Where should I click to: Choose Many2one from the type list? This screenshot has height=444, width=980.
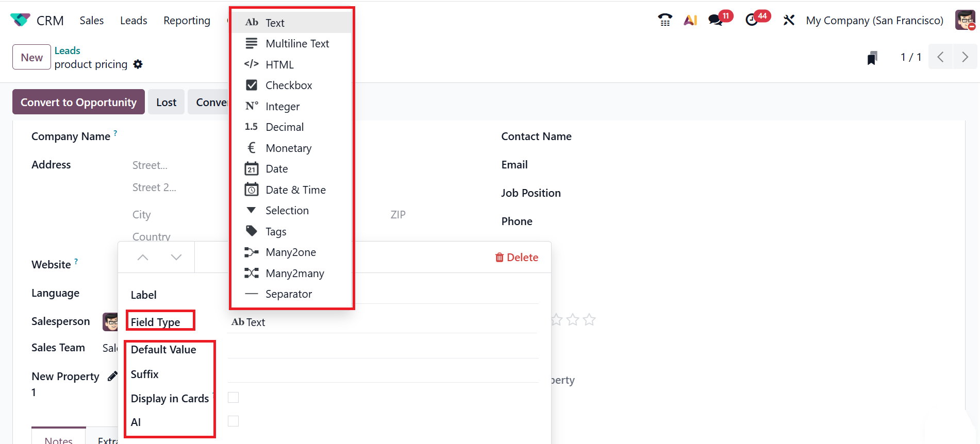tap(290, 252)
